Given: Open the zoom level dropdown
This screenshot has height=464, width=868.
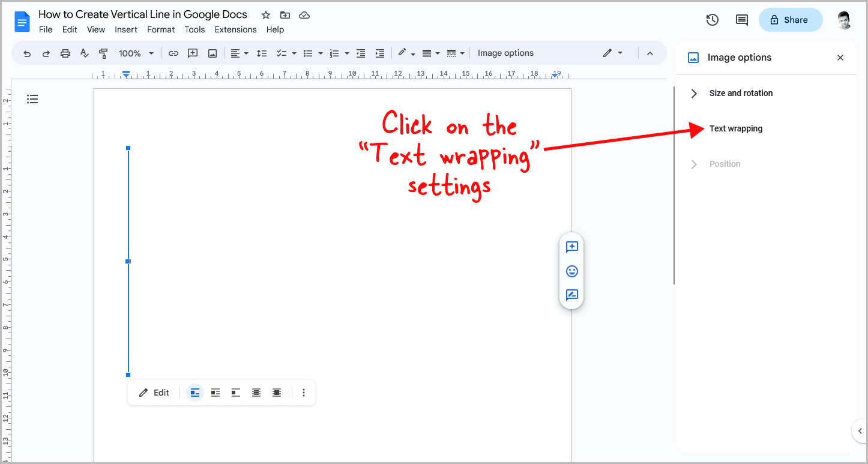Looking at the screenshot, I should pyautogui.click(x=136, y=53).
